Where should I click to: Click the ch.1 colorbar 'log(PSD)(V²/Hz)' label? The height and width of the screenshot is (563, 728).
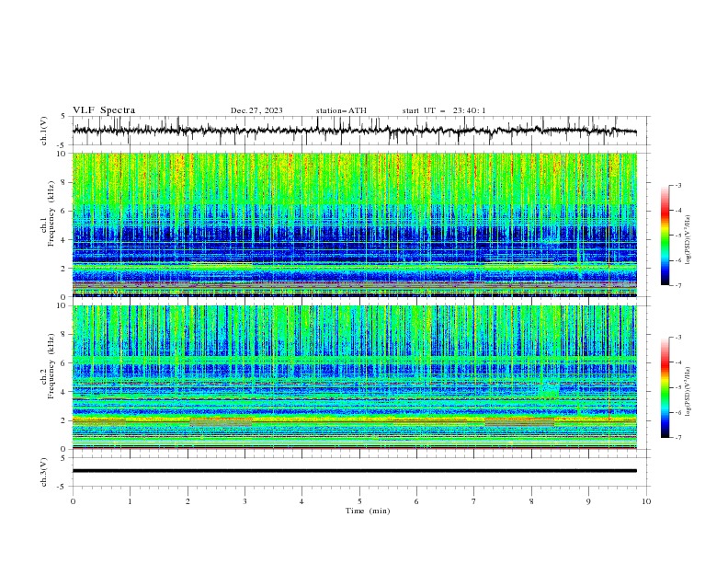pos(688,240)
